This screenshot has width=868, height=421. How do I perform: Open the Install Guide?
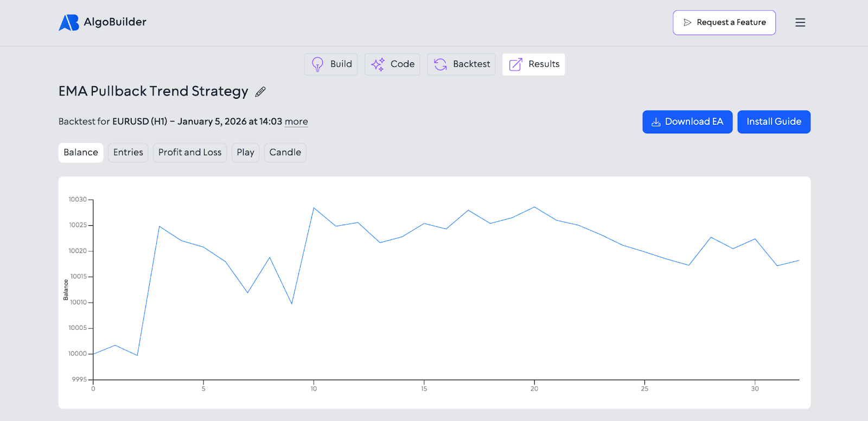pos(774,122)
